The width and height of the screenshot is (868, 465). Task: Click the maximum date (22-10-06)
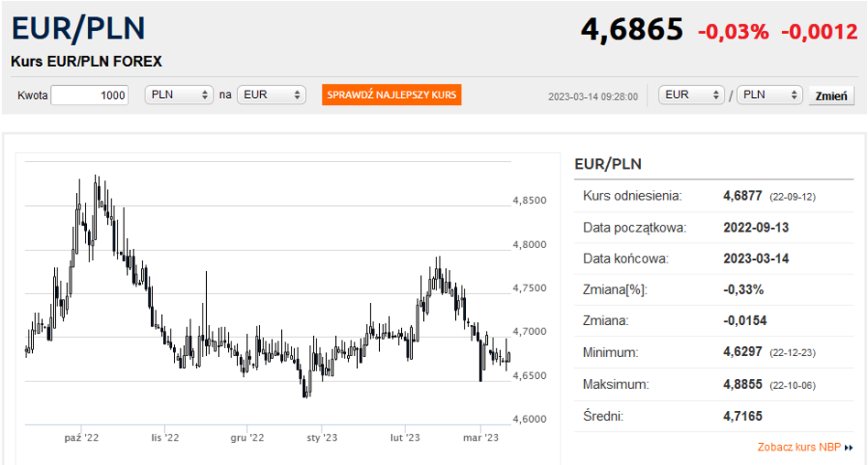(792, 385)
